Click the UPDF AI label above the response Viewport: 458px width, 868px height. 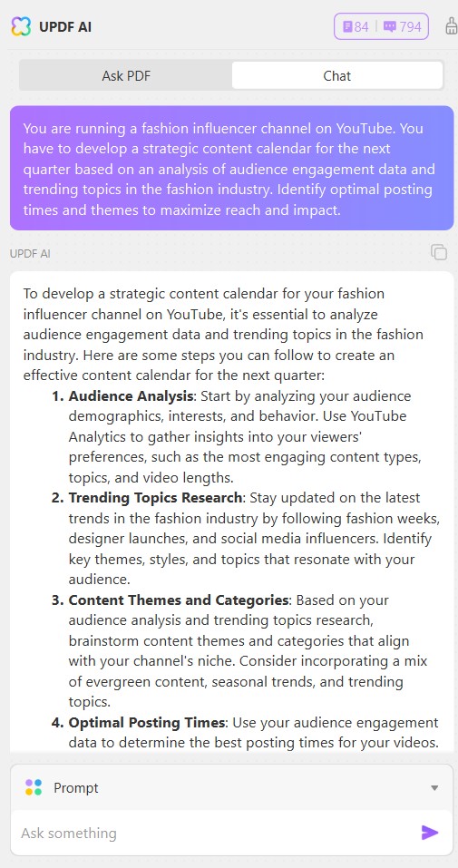pyautogui.click(x=30, y=254)
